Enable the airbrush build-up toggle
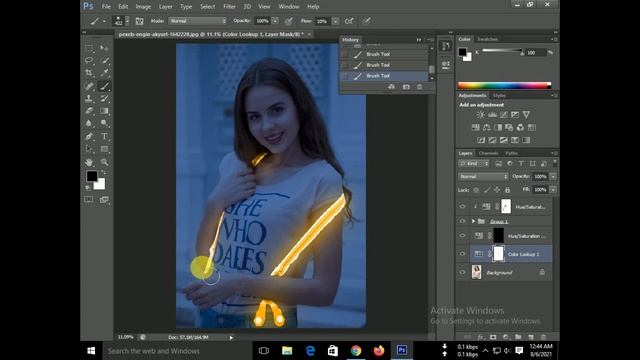 tap(349, 21)
